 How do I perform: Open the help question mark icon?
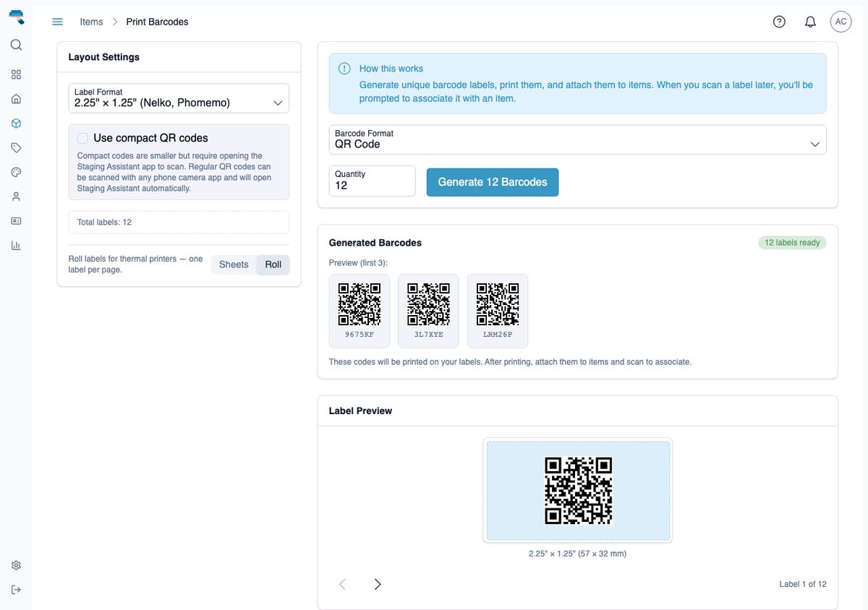[779, 22]
